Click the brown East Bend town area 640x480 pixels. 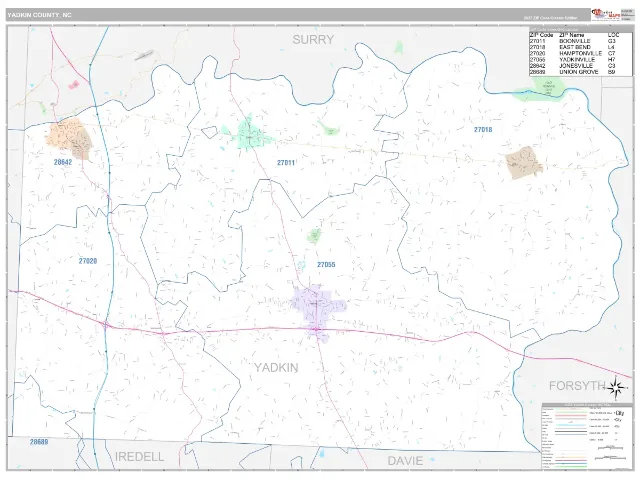523,162
